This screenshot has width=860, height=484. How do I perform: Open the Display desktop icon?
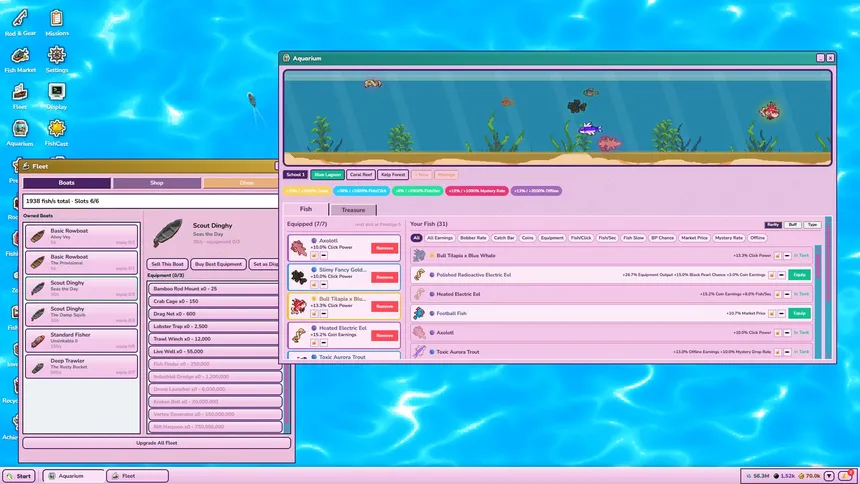click(57, 97)
